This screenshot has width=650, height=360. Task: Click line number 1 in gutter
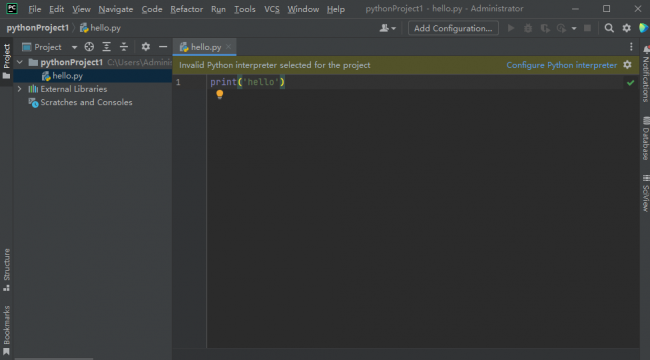point(178,82)
